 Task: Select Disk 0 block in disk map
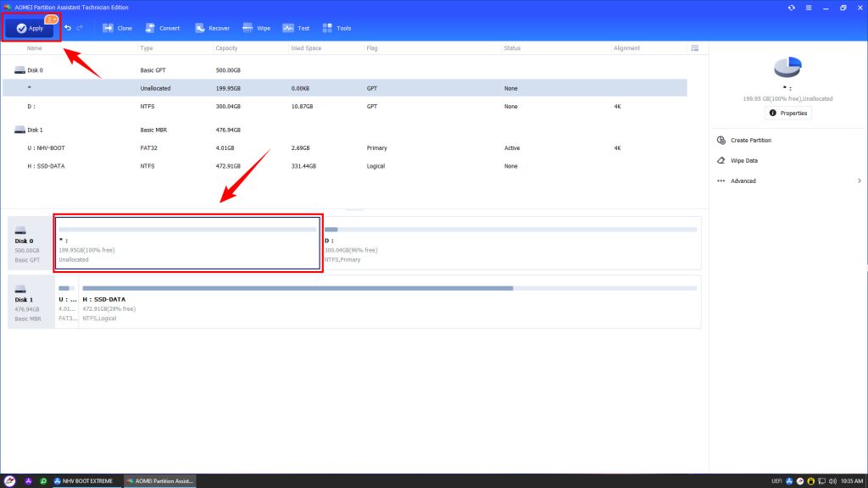31,243
